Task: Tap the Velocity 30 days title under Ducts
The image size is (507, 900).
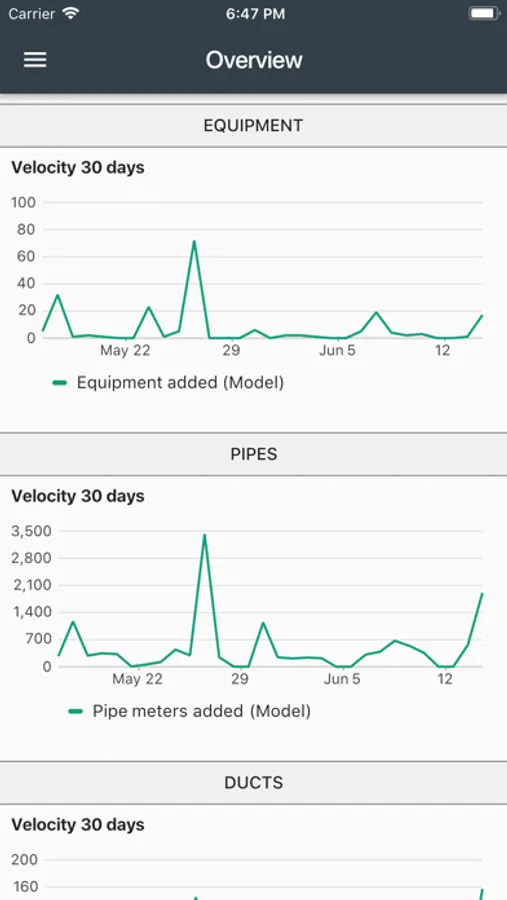Action: pyautogui.click(x=78, y=825)
